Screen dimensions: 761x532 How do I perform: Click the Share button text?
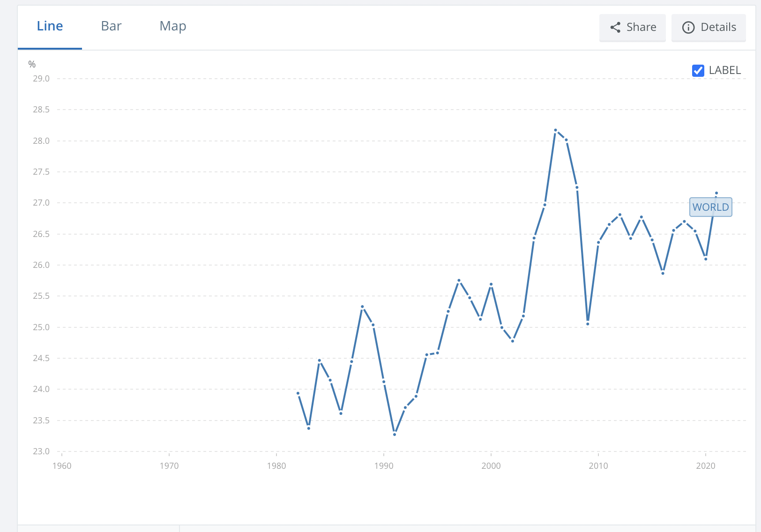click(x=641, y=28)
